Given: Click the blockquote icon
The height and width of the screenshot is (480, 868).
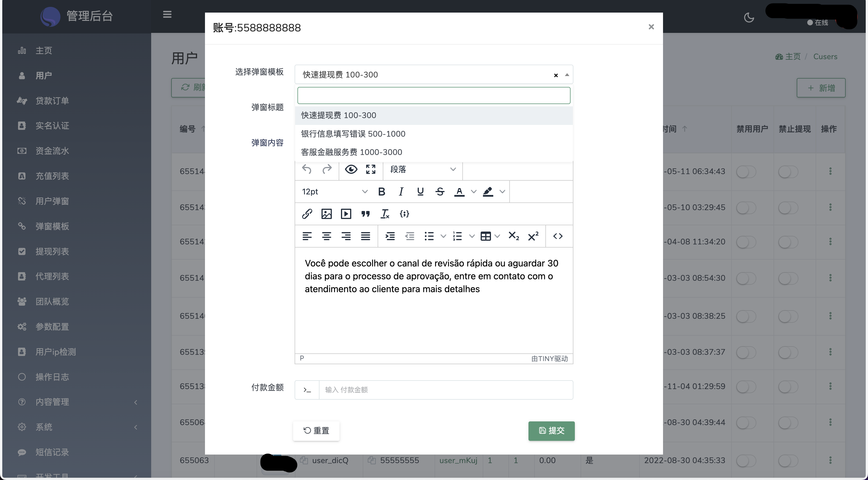Looking at the screenshot, I should 365,214.
